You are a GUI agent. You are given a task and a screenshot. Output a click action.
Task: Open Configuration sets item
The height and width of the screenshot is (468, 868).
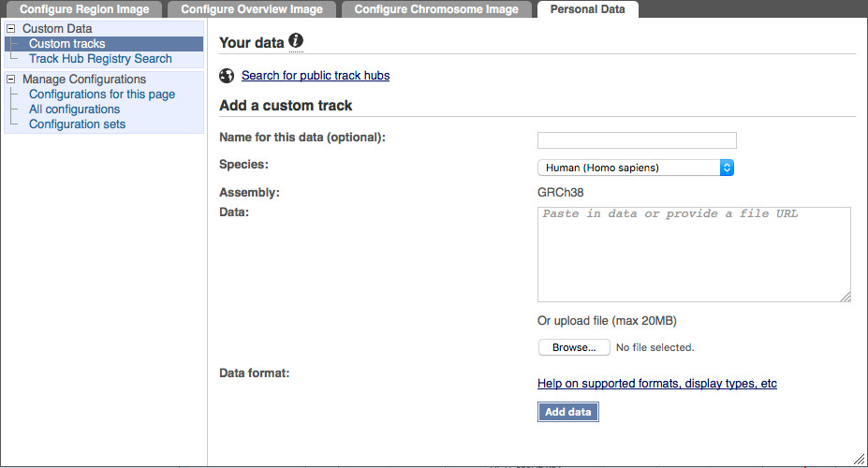tap(77, 124)
